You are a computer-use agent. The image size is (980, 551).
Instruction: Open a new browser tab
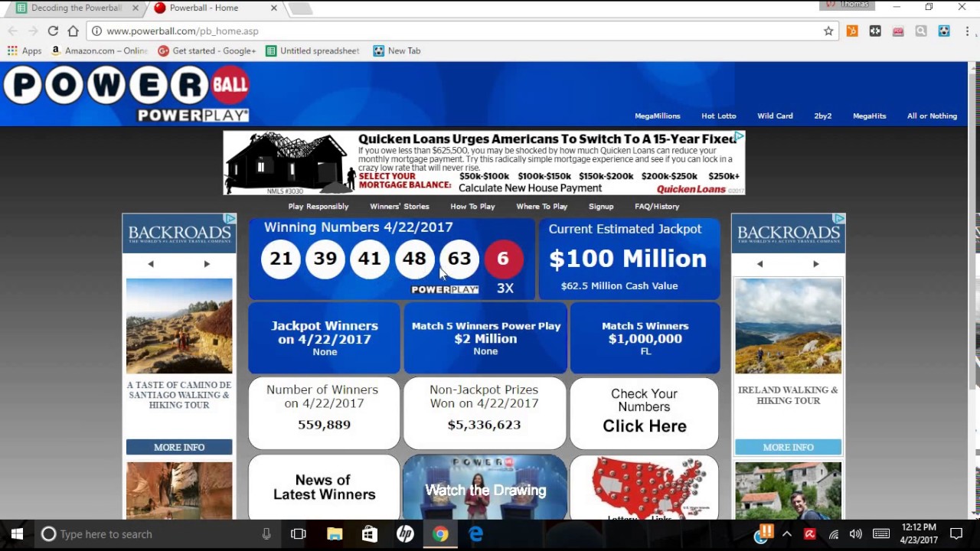click(x=300, y=8)
